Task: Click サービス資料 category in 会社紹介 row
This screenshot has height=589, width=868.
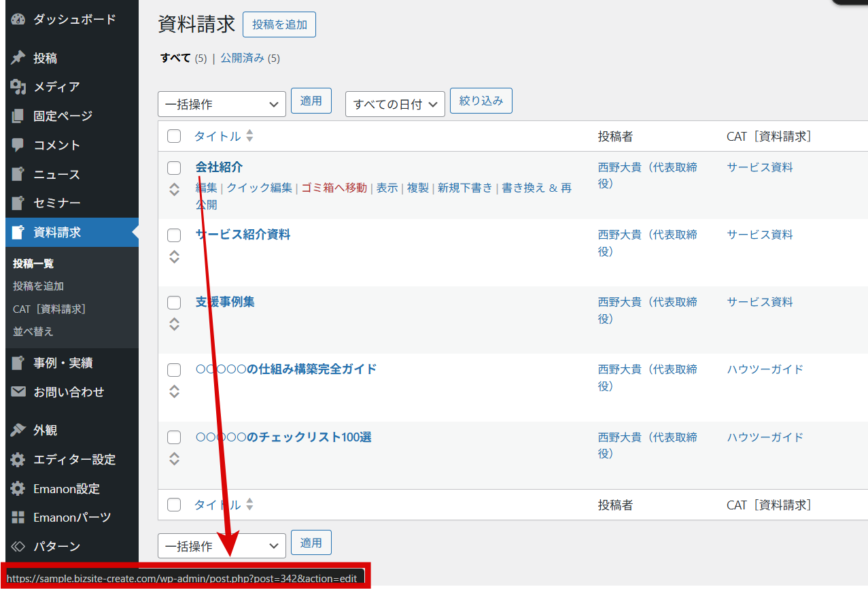Action: [760, 167]
